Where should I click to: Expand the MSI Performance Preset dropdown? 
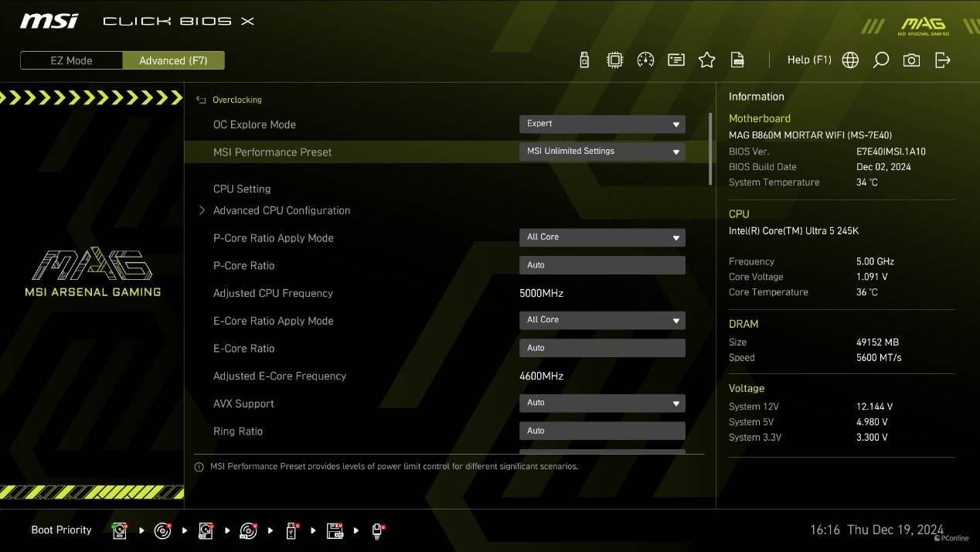pos(601,152)
